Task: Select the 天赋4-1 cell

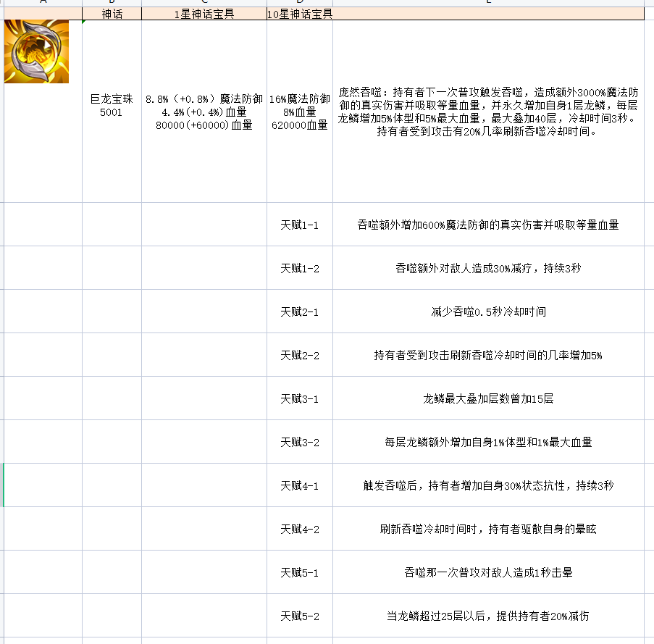Action: pyautogui.click(x=300, y=485)
